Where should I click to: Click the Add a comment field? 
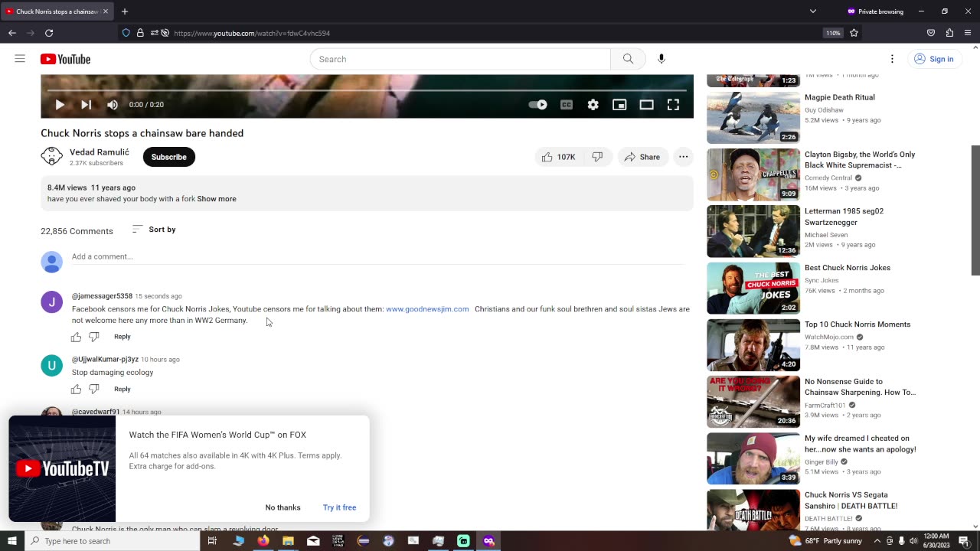[x=377, y=256]
